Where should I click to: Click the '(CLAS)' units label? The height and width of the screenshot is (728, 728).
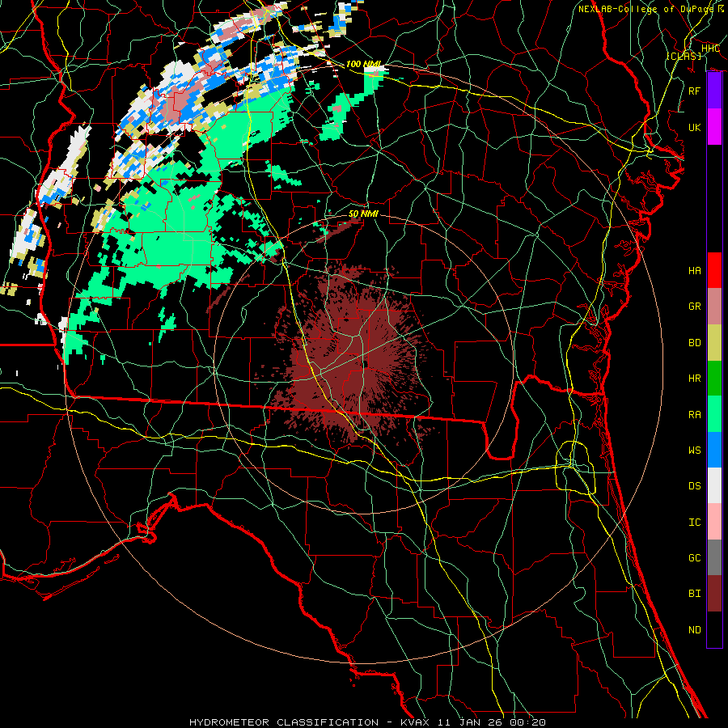pos(684,56)
